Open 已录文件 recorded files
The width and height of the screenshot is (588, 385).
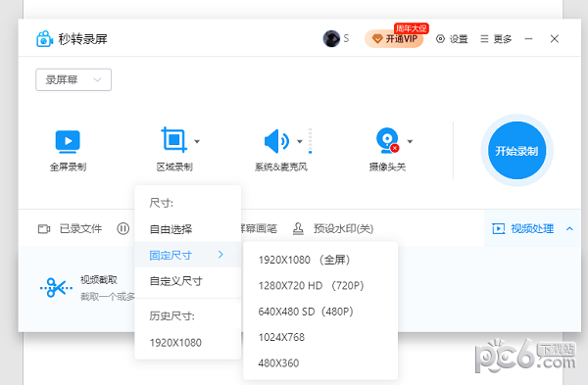pos(71,228)
